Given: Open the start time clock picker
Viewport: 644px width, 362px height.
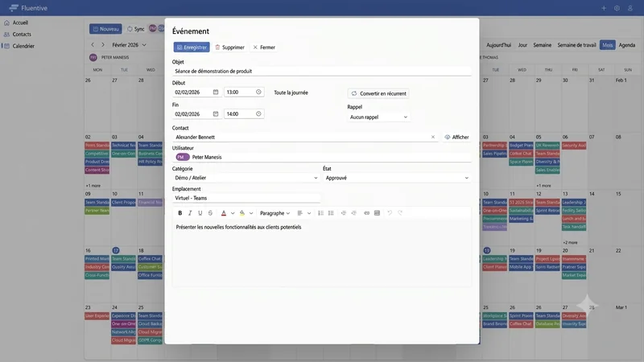Looking at the screenshot, I should click(x=258, y=92).
